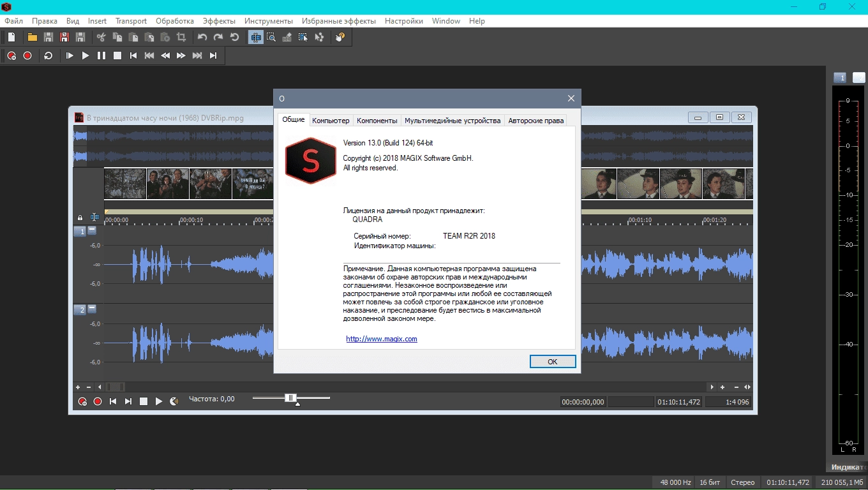Click the Rewind button in the transport bar

pyautogui.click(x=165, y=56)
